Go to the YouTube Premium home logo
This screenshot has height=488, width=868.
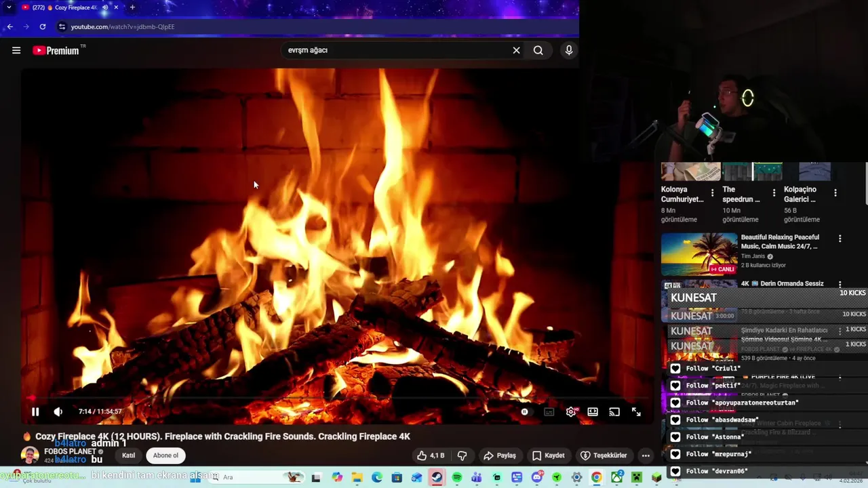[x=56, y=50]
